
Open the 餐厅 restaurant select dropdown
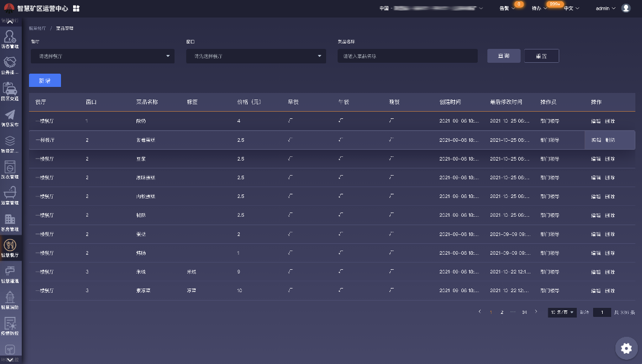(102, 56)
